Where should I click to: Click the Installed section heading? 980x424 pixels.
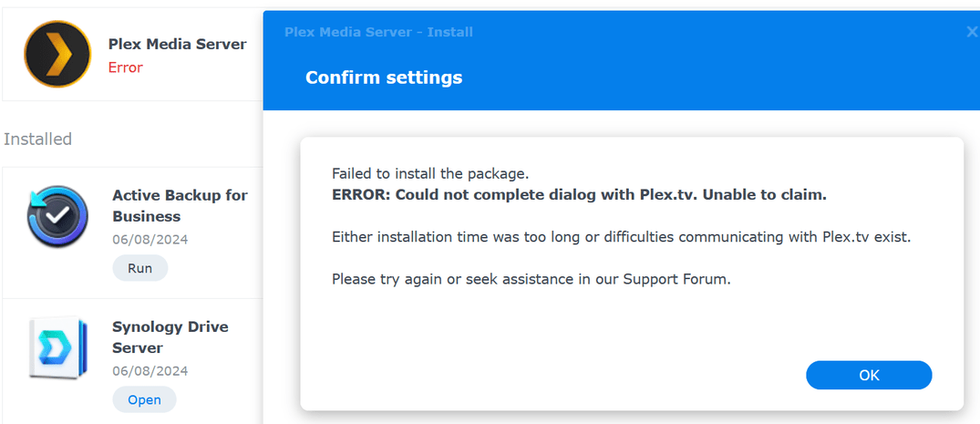point(37,139)
